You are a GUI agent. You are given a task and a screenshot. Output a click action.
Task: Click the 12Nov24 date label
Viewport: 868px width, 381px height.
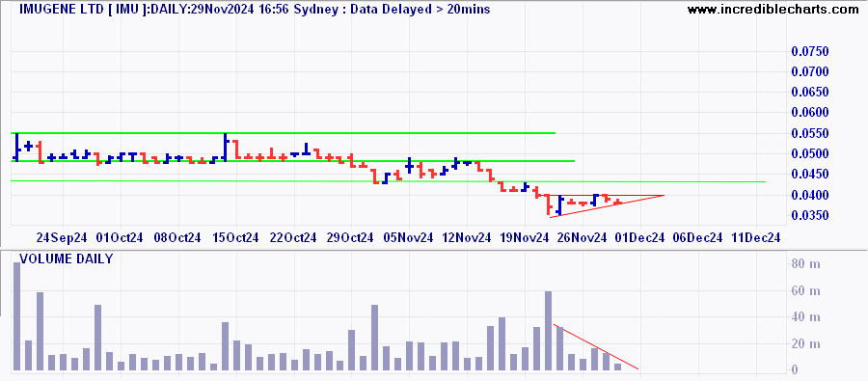(467, 238)
